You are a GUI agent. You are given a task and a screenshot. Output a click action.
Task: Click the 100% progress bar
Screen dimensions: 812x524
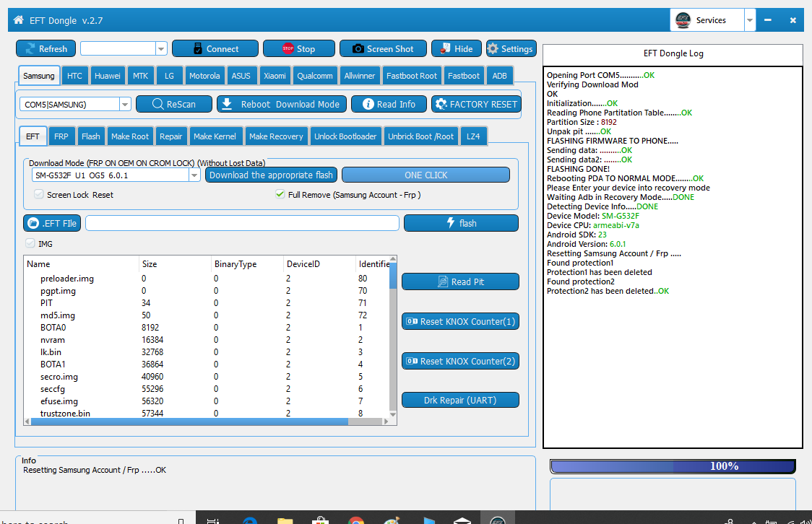point(673,466)
